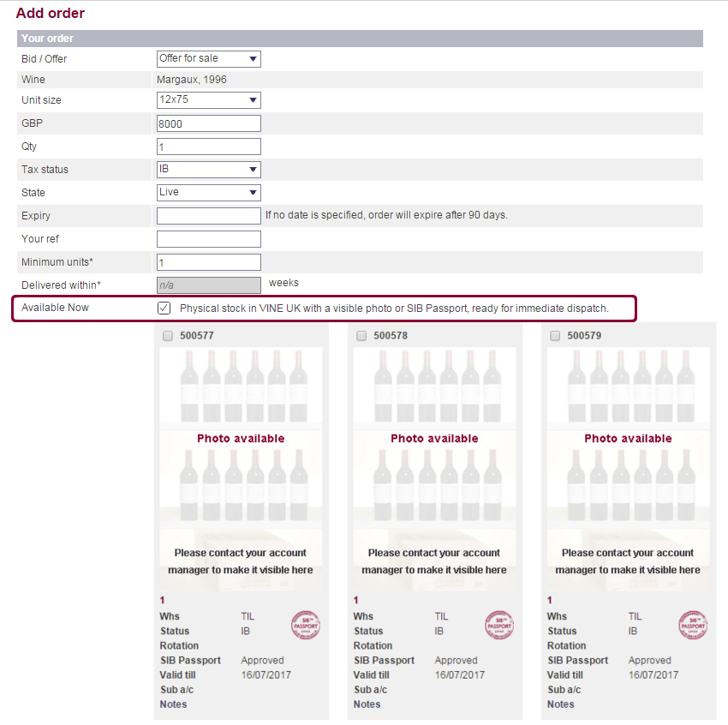This screenshot has height=725, width=728.
Task: Click the disabled Delivered within field
Action: point(208,285)
